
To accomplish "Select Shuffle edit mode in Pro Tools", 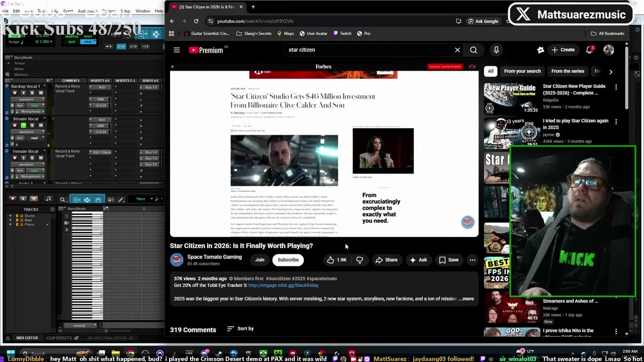I will click(71, 37).
